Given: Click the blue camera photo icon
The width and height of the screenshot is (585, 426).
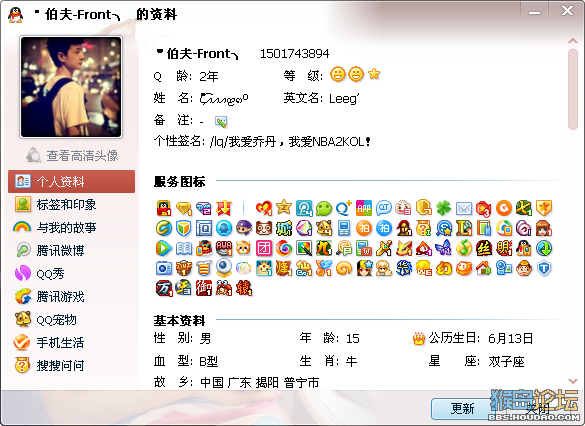Looking at the screenshot, I should (x=163, y=268).
